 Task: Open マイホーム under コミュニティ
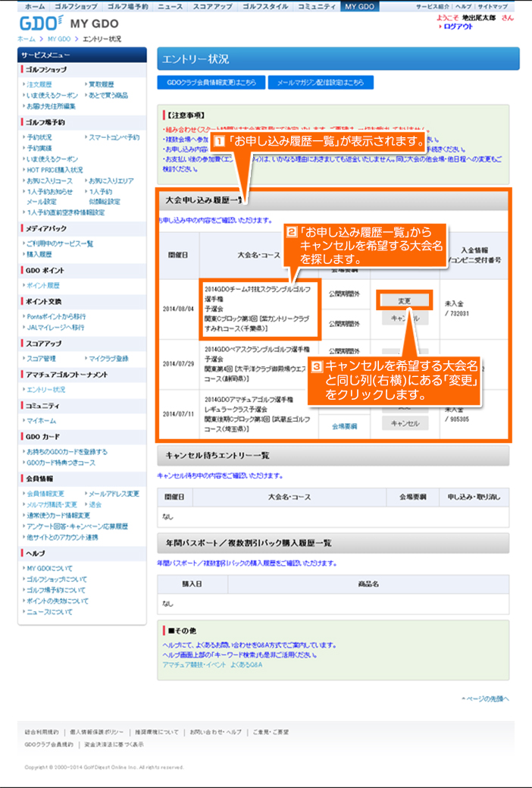41,421
